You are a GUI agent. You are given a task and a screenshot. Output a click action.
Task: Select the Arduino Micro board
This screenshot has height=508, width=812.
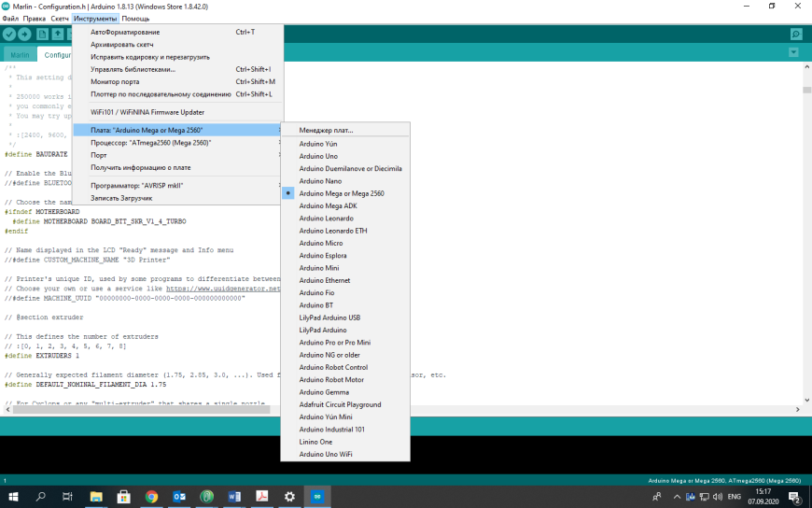coord(345,243)
